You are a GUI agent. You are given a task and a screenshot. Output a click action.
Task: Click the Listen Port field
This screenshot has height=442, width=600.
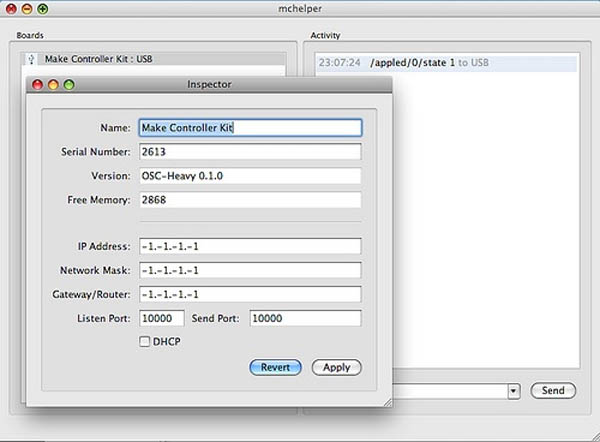pyautogui.click(x=161, y=318)
